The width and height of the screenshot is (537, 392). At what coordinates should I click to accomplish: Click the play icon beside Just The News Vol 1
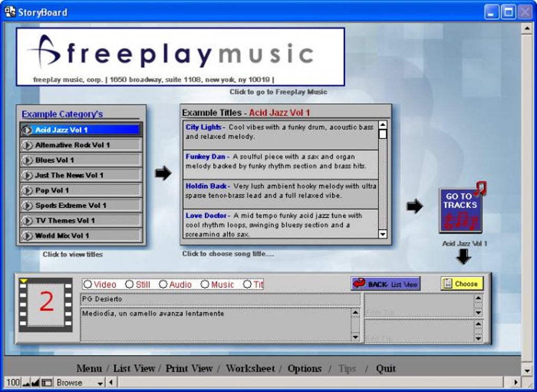(x=27, y=175)
